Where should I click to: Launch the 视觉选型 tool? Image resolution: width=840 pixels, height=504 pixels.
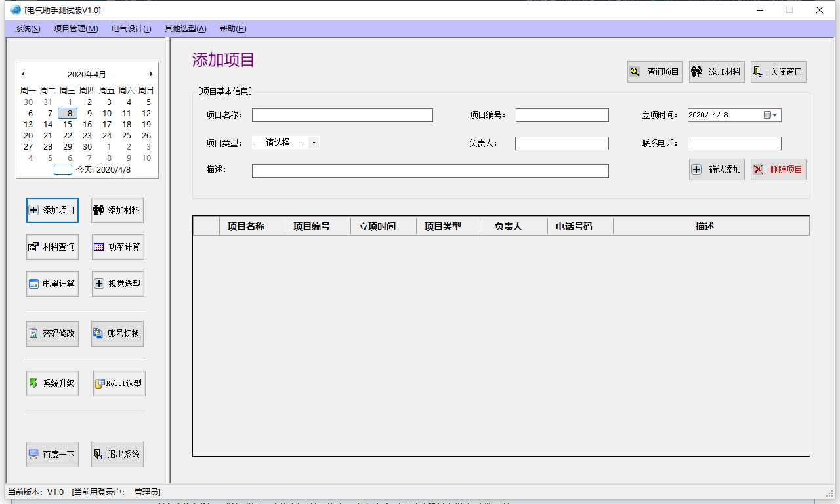[x=117, y=283]
